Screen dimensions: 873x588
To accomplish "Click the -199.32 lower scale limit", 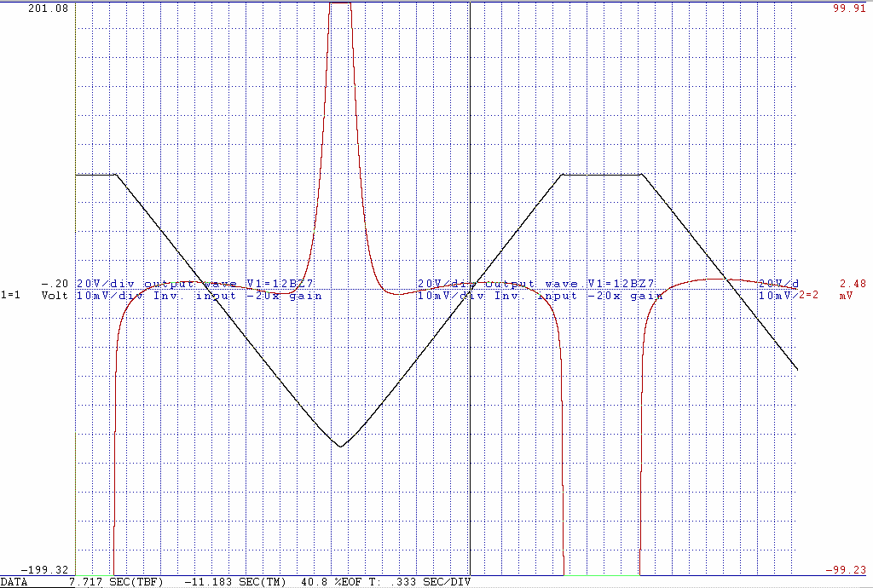I will point(44,569).
